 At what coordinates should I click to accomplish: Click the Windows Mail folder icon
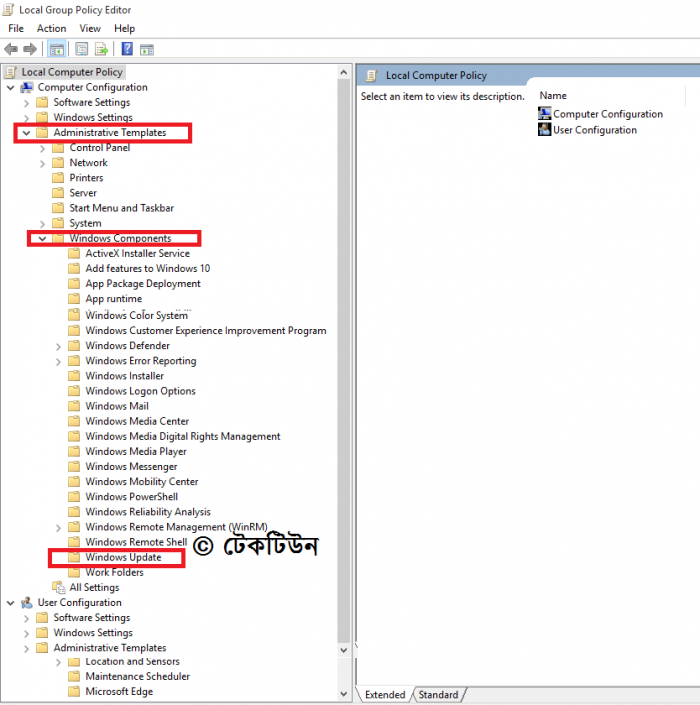(74, 406)
